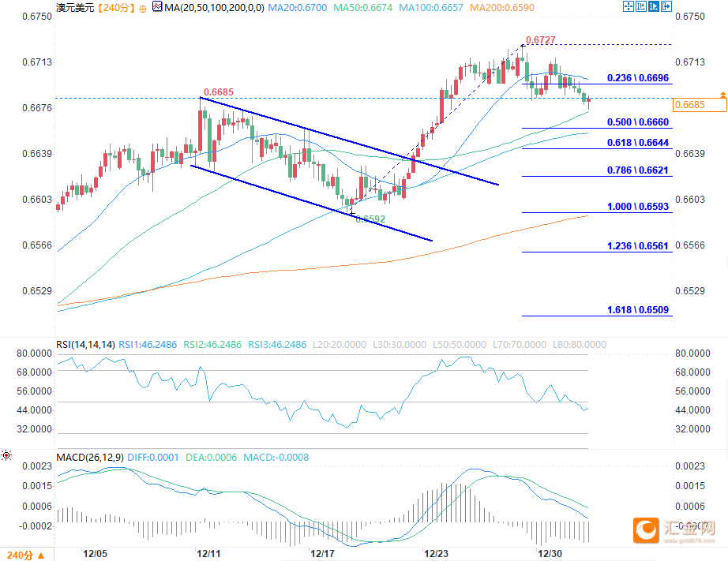Click the RSI2:46.2486 value
This screenshot has height=561, width=728.
click(212, 345)
